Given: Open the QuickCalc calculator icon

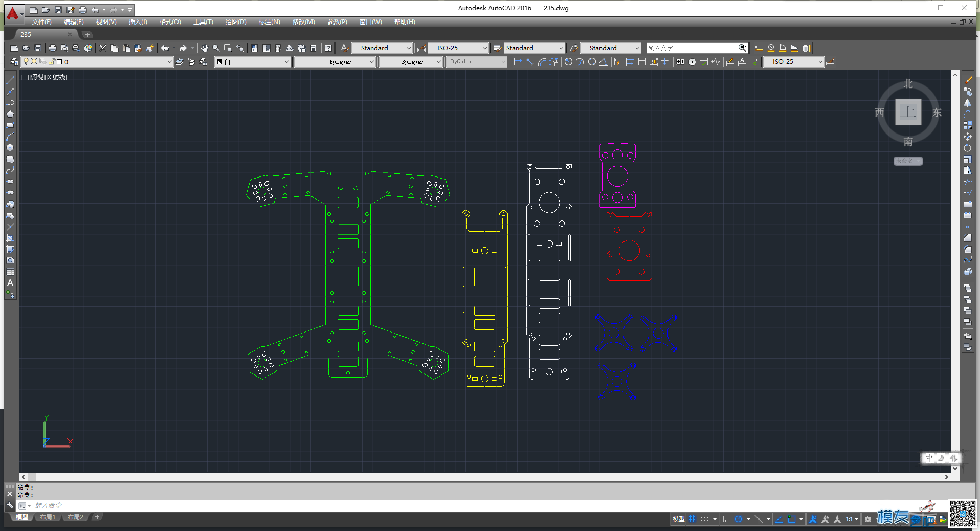Looking at the screenshot, I should pyautogui.click(x=314, y=48).
